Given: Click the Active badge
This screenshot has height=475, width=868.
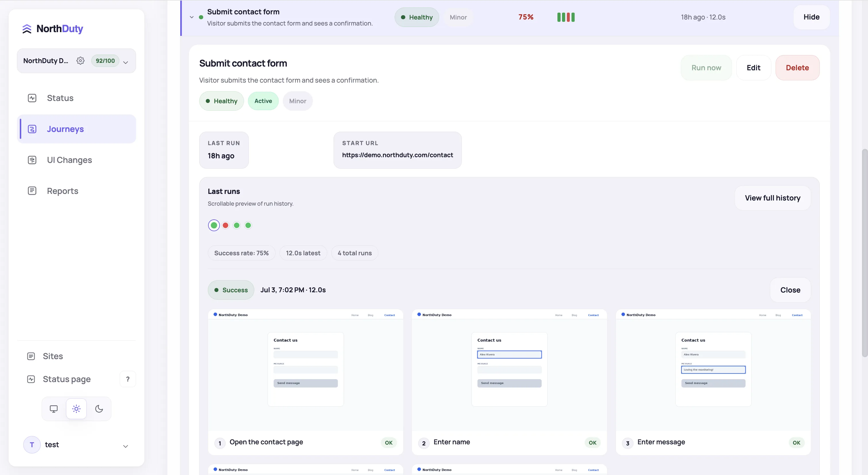Looking at the screenshot, I should (x=263, y=101).
